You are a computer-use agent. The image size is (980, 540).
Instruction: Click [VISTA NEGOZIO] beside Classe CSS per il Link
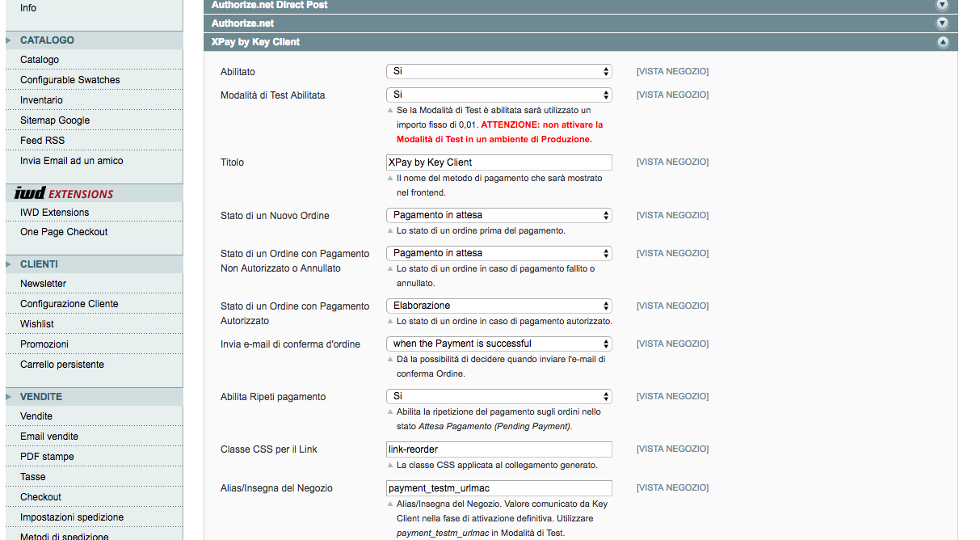click(x=672, y=449)
